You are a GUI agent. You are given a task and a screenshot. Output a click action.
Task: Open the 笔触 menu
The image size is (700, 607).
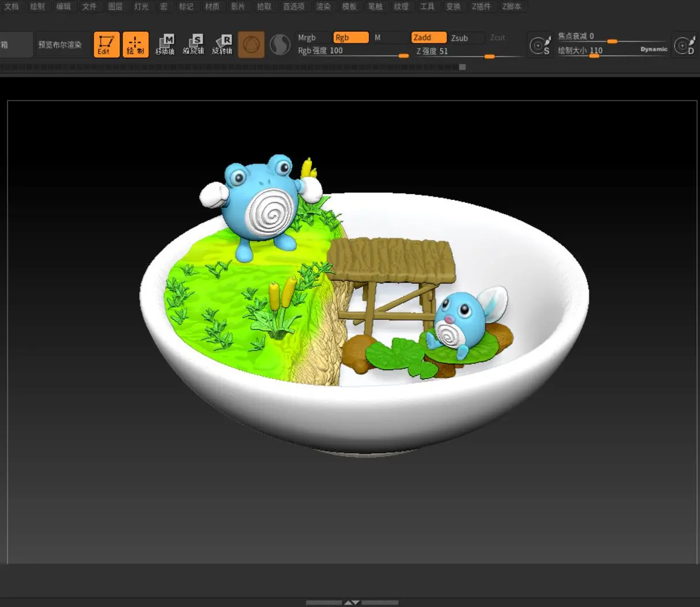pos(375,6)
